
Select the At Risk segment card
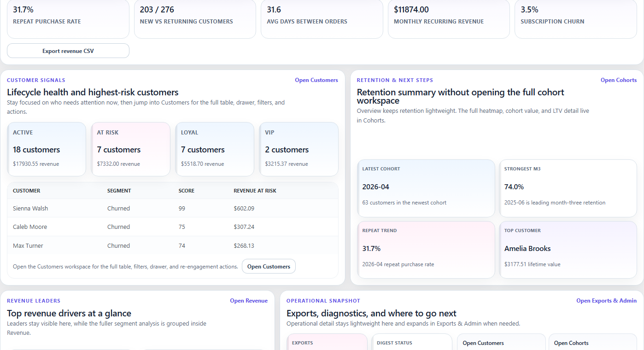pos(131,149)
